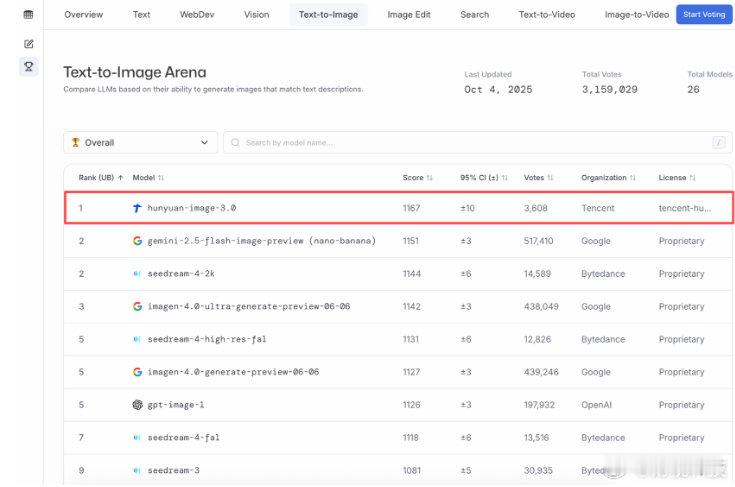
Task: Open the leaderboard trophy icon
Action: pos(29,66)
